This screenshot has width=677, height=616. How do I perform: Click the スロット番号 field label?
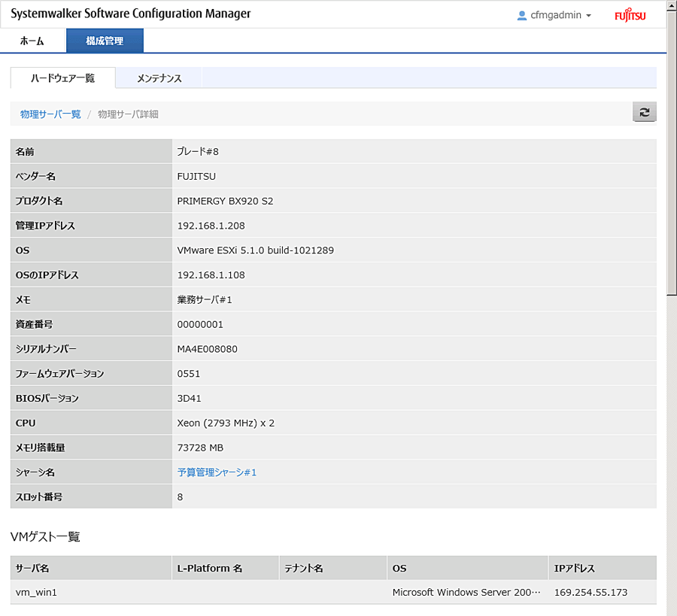tap(39, 497)
